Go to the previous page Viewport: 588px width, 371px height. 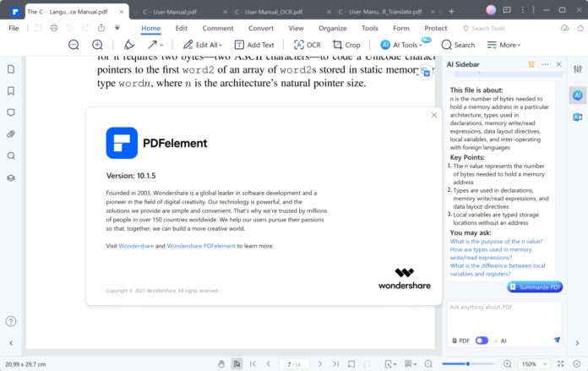[x=269, y=364]
